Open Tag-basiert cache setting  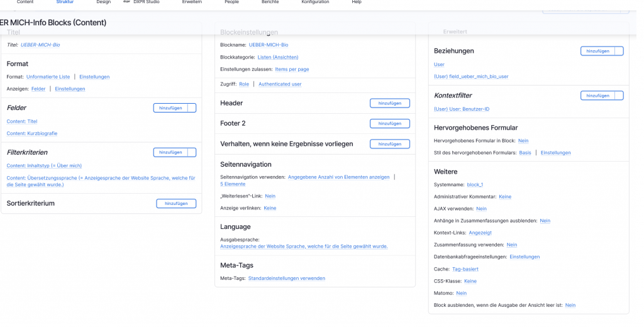click(465, 269)
